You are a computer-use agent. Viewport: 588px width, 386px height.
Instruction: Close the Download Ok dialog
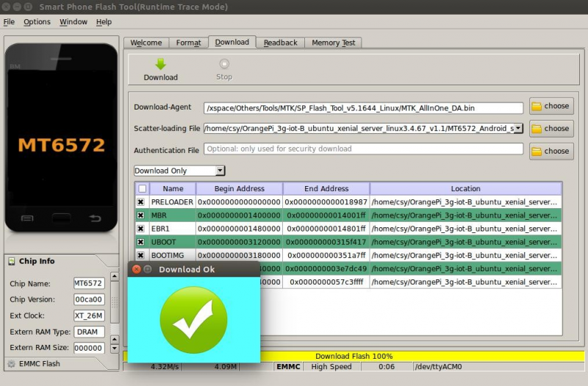click(x=136, y=269)
